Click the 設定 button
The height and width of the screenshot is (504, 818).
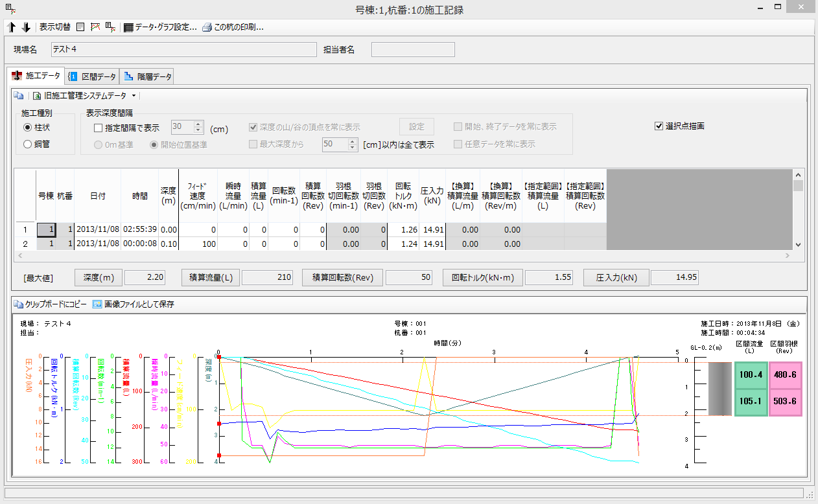(416, 127)
